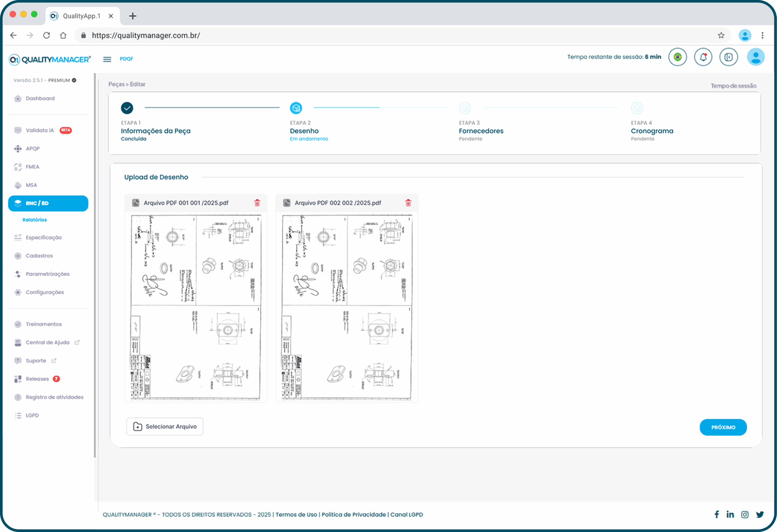Open the user profile avatar menu
This screenshot has height=532, width=777.
point(756,57)
